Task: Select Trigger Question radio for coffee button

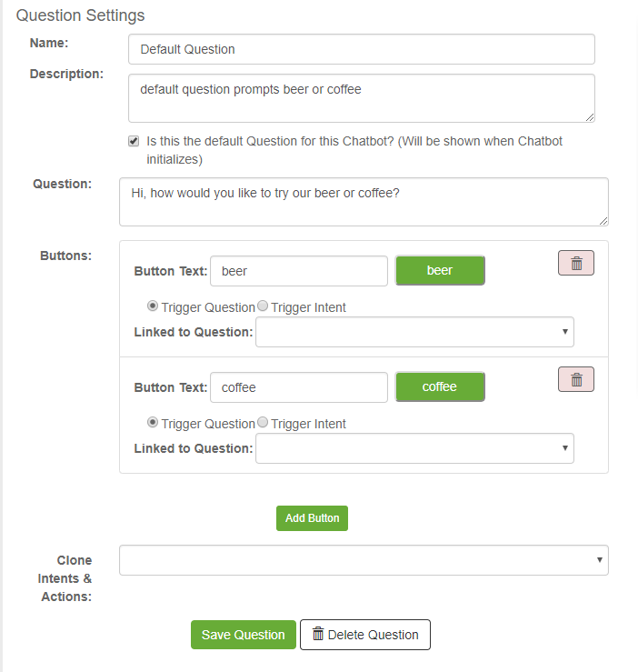Action: pos(152,423)
